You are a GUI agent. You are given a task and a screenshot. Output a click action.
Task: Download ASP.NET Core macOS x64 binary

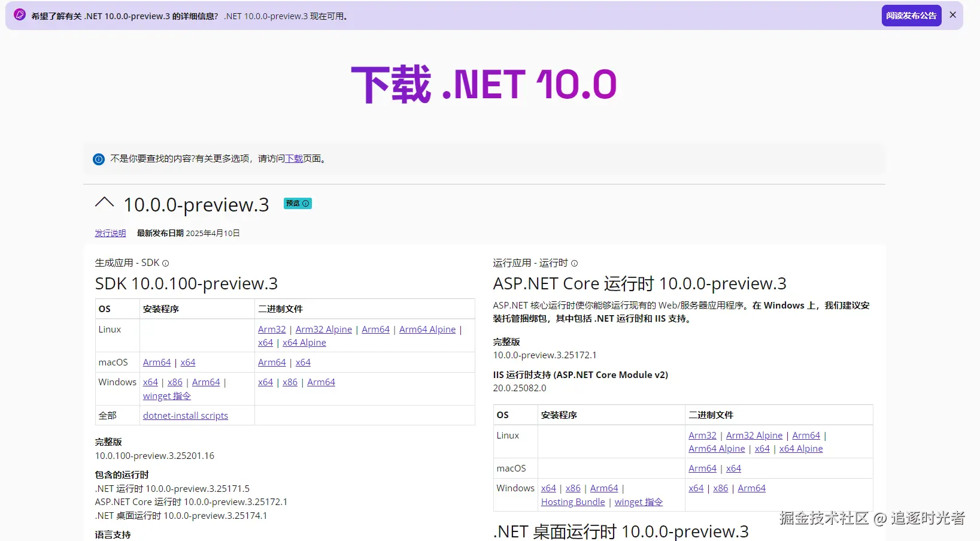733,469
